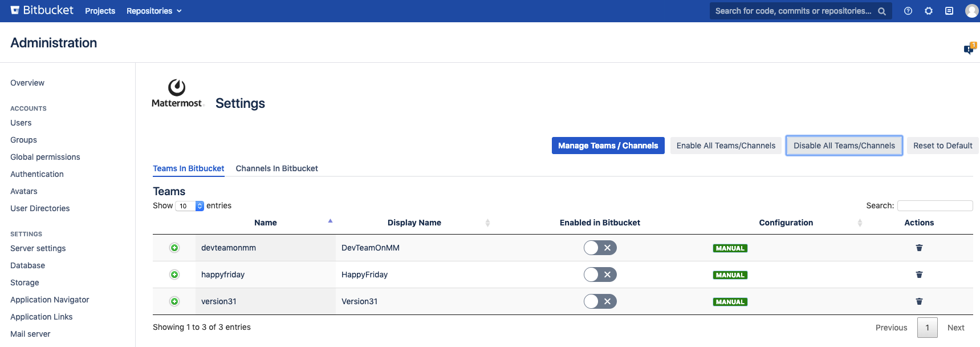The height and width of the screenshot is (347, 980).
Task: Click the user profile avatar
Action: (971, 11)
